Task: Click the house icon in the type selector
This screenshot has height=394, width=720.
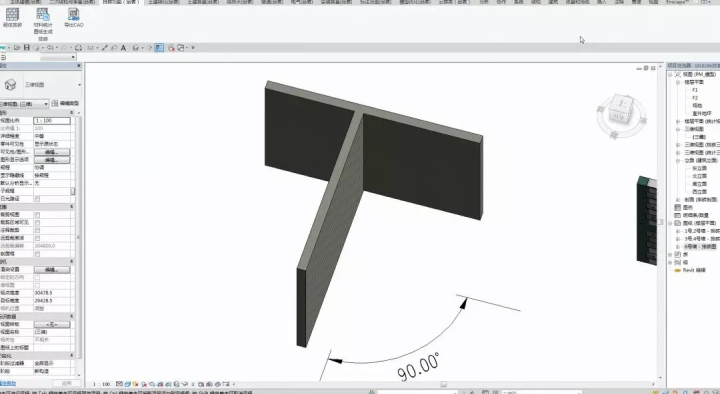Action: (x=10, y=84)
